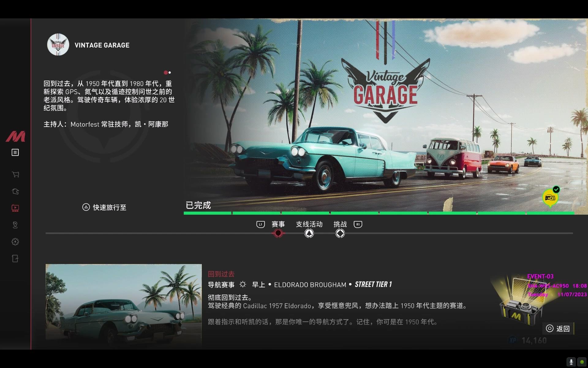Open the map pin icon
This screenshot has width=588, height=368.
(x=15, y=225)
